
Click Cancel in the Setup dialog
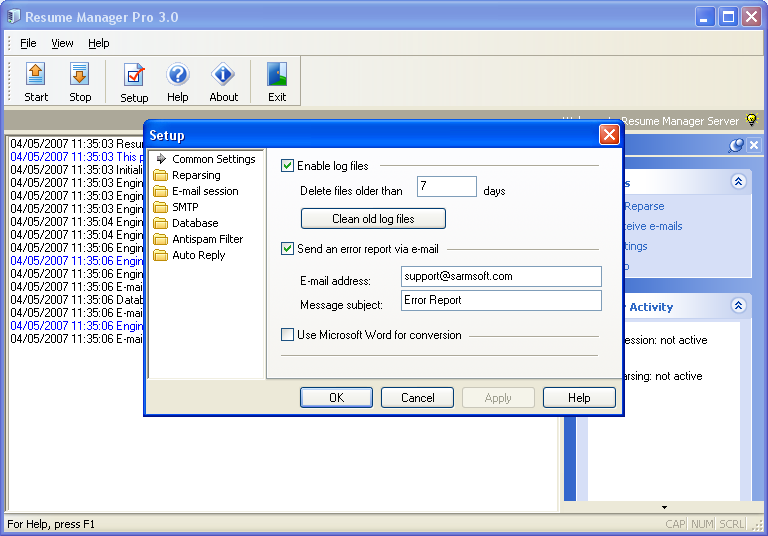coord(417,397)
